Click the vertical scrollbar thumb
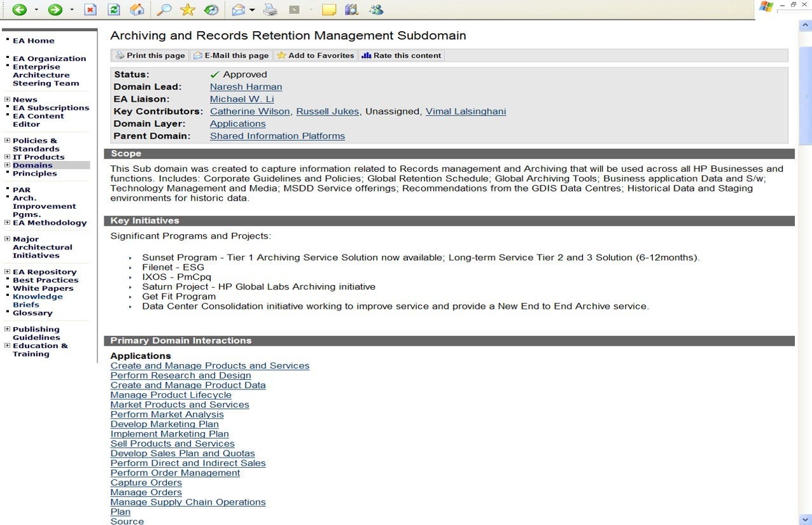This screenshot has width=812, height=525. click(x=805, y=95)
